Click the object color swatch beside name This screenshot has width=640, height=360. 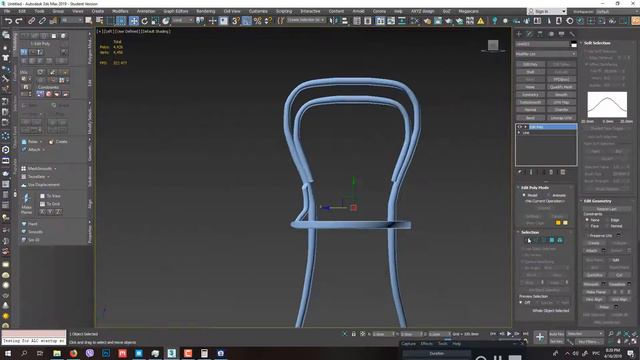[x=574, y=44]
